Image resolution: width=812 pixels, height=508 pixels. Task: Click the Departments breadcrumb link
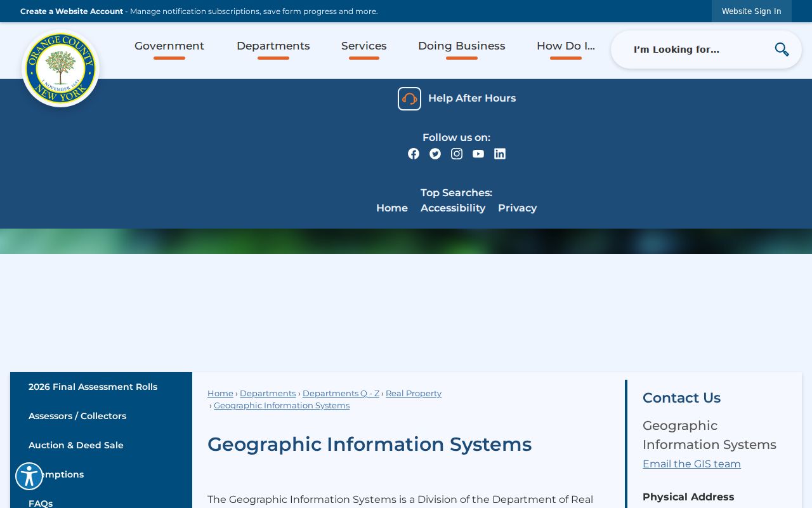tap(268, 394)
